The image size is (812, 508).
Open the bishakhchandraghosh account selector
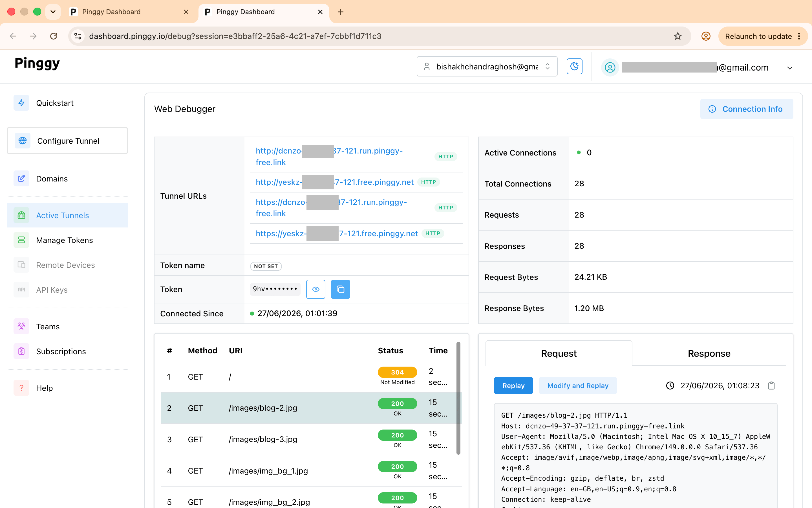487,66
